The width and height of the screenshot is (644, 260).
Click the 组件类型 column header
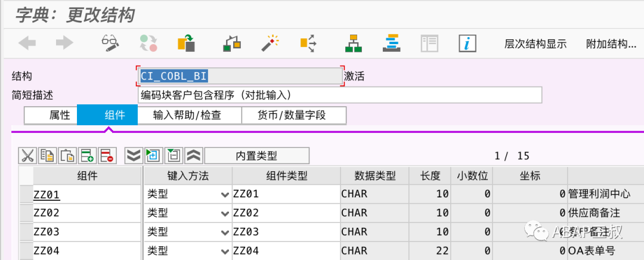(286, 176)
